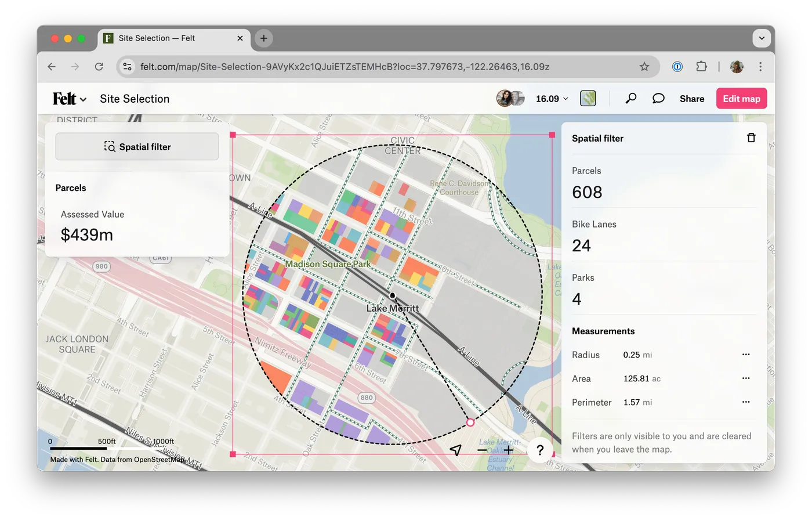
Task: Open the help question mark button
Action: coord(540,450)
